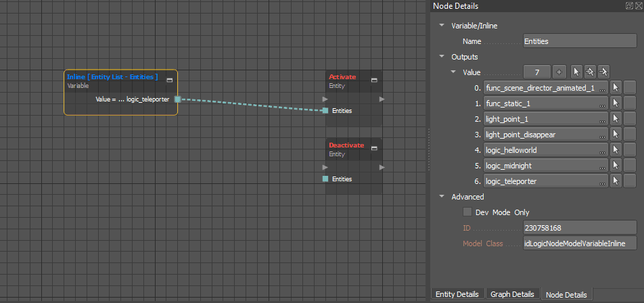Image resolution: width=644 pixels, height=303 pixels.
Task: Pick entity with cursor icon for func_static_1
Action: coord(616,103)
